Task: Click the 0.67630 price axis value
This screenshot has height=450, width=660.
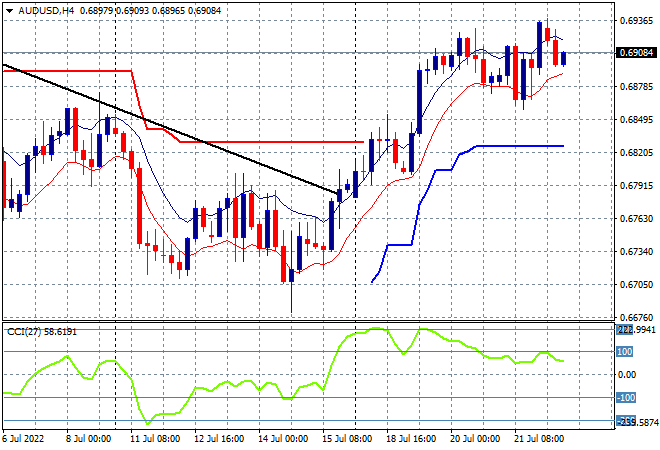Action: click(x=636, y=218)
